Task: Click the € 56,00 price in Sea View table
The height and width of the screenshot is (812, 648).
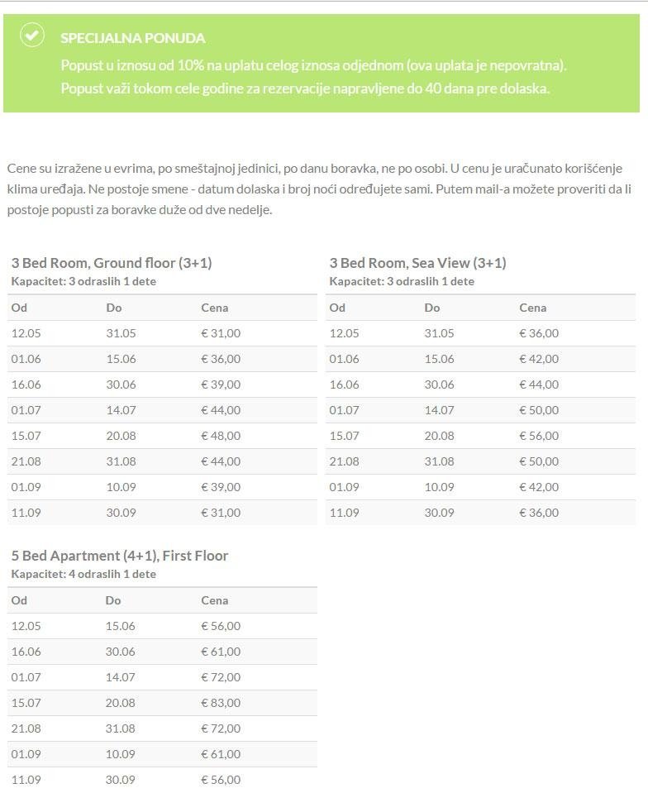Action: tap(539, 436)
